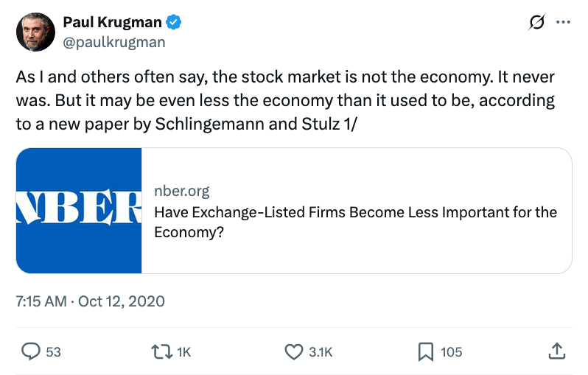Open Paul Krugman's profile picture

pyautogui.click(x=35, y=32)
